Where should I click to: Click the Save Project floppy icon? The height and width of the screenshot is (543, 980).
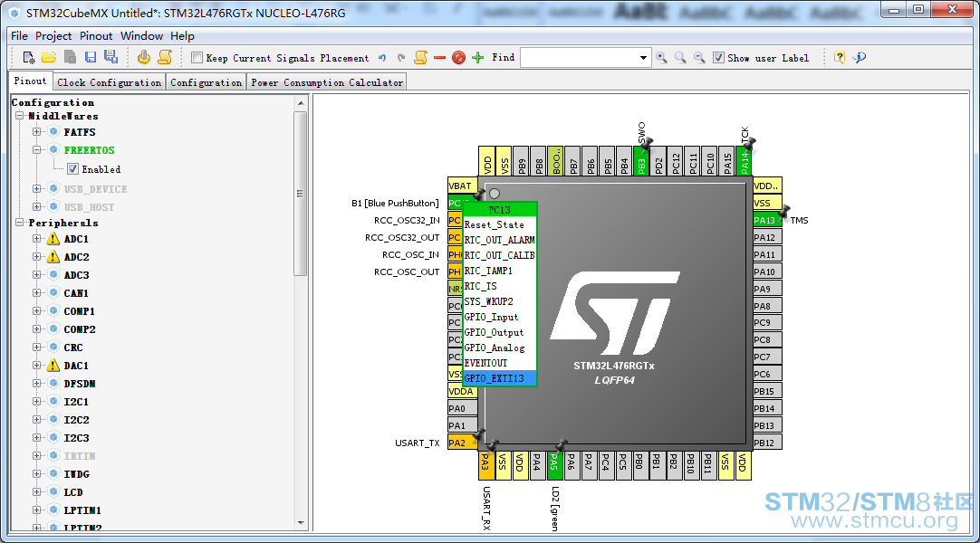[x=91, y=57]
